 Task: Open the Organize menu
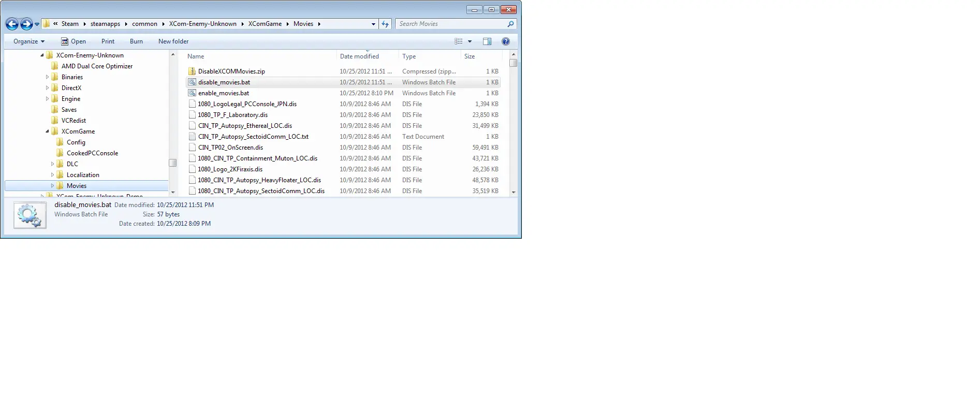click(29, 41)
